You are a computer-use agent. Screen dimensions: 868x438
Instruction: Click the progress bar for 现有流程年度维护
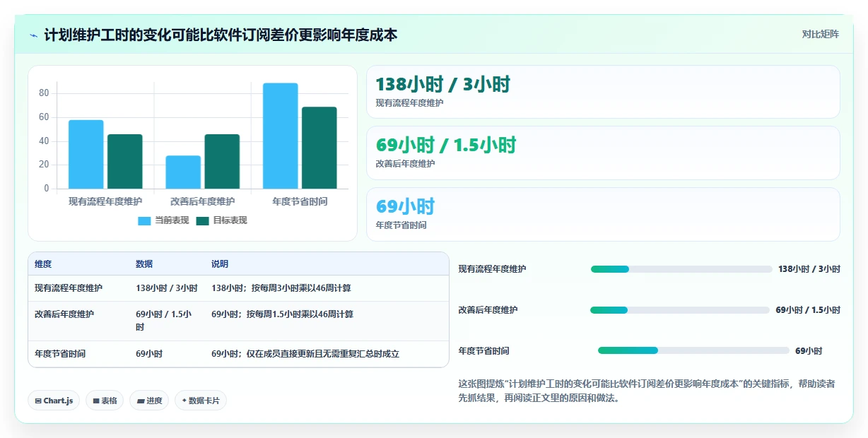(x=681, y=269)
